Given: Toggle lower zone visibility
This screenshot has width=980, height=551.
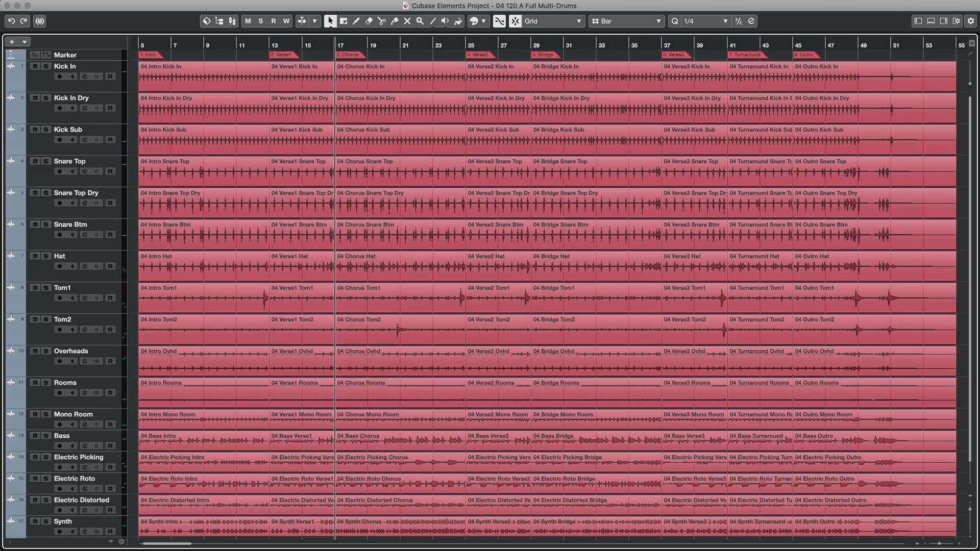Looking at the screenshot, I should (x=931, y=21).
